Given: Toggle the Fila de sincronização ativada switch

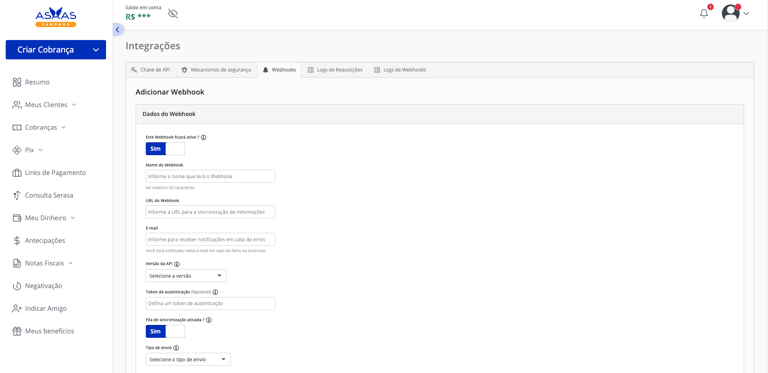Looking at the screenshot, I should click(x=165, y=331).
